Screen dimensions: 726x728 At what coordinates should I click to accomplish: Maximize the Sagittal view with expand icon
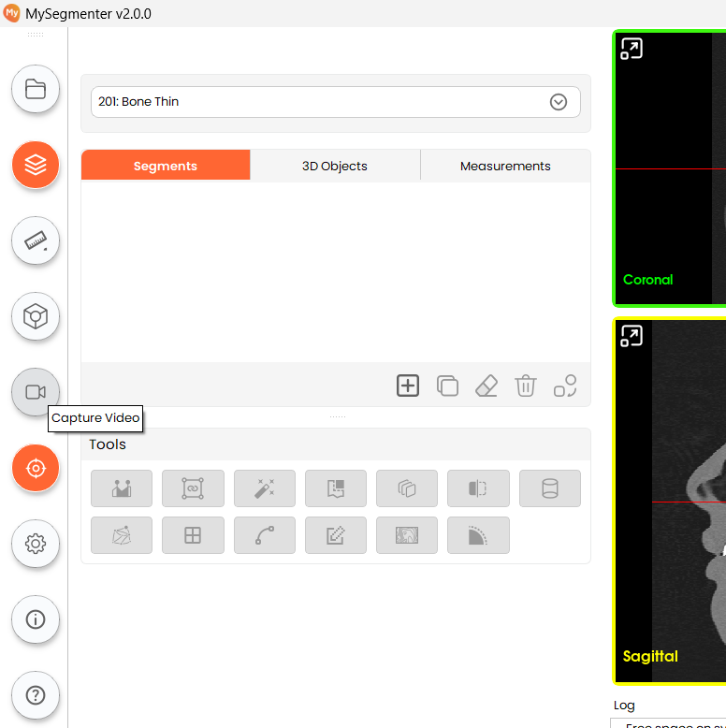pyautogui.click(x=632, y=336)
